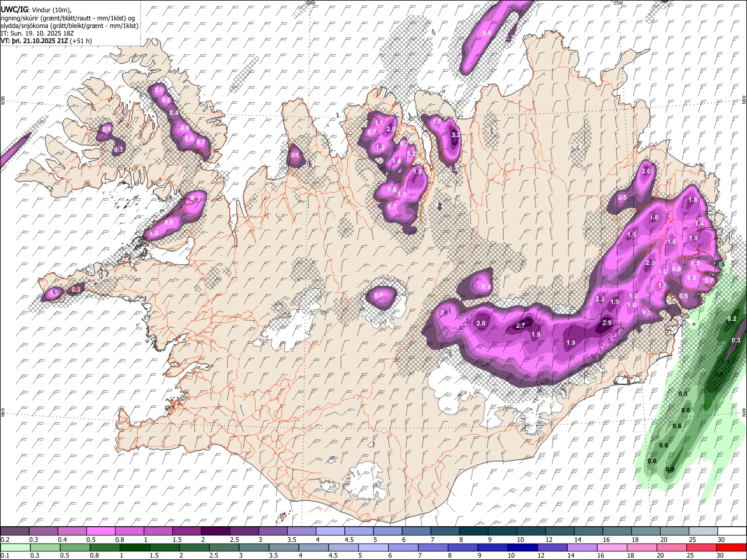747x560 pixels.
Task: Pick the light pink 16–18 rain swatch
Action: tap(612, 548)
